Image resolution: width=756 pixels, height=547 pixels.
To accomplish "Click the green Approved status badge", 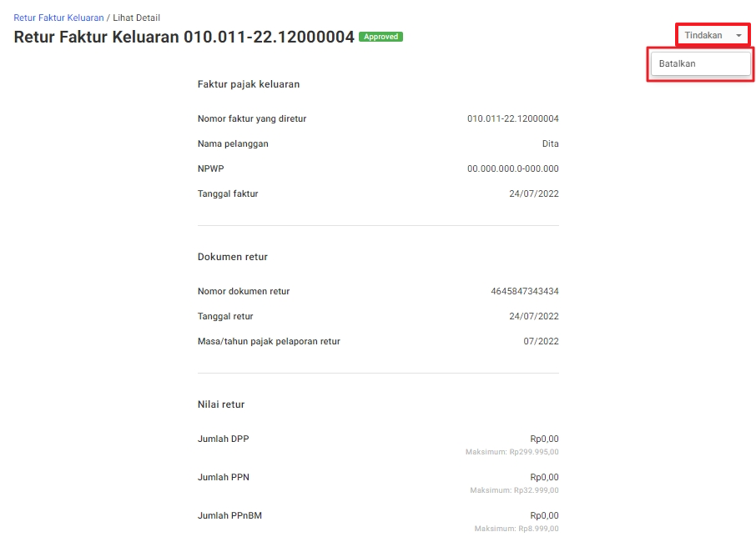I will point(381,37).
